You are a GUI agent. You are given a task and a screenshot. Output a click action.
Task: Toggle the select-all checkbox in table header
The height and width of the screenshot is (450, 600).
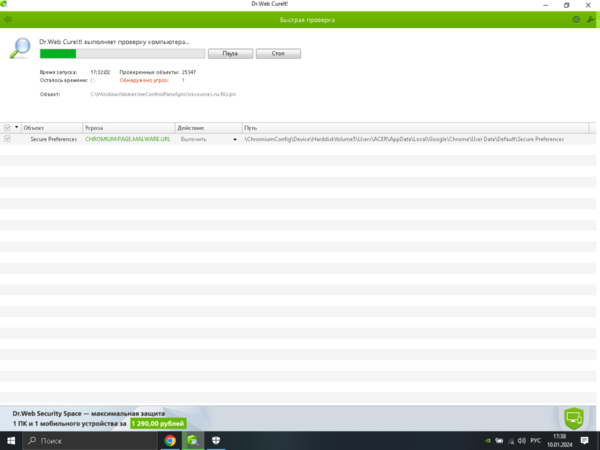pos(7,128)
